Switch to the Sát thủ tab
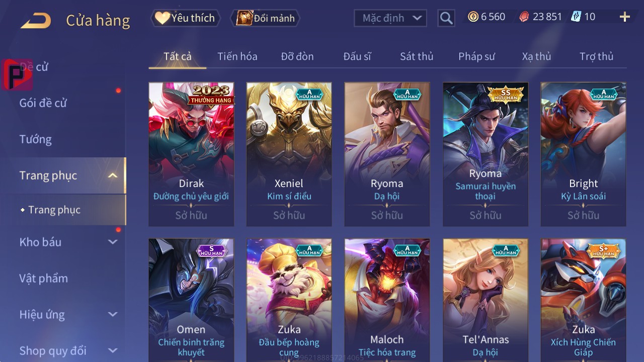The height and width of the screenshot is (362, 644). point(417,56)
